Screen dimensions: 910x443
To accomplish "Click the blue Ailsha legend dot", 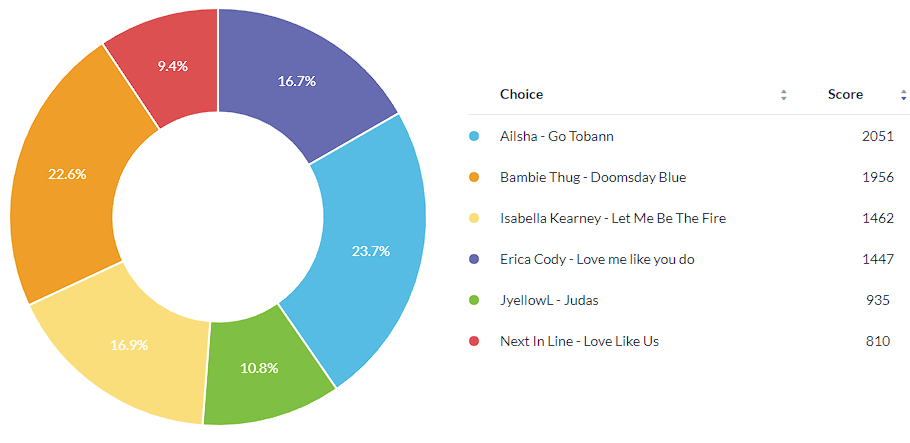I will pos(474,136).
